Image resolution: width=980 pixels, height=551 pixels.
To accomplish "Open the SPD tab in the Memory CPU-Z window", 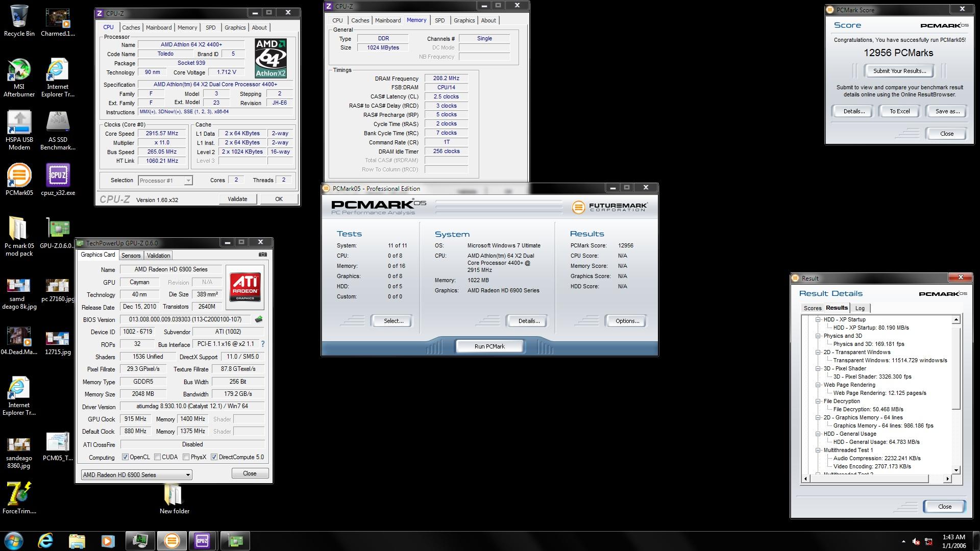I will tap(439, 20).
